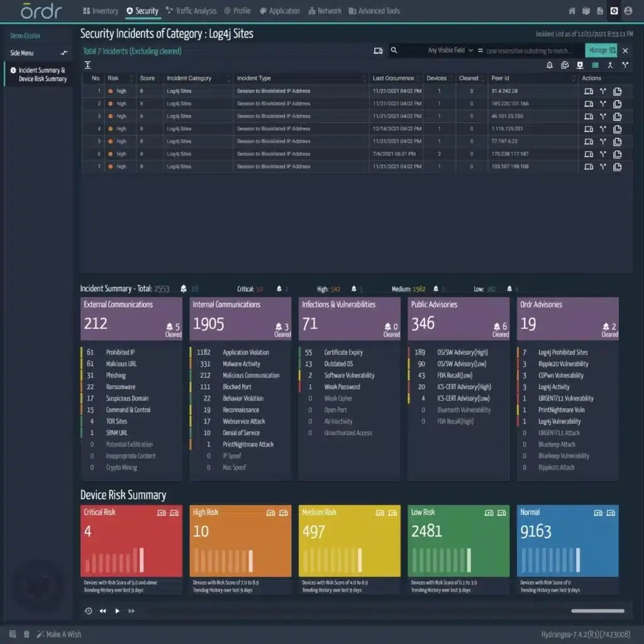Click second device icon on High Risk card
Screen dimensions: 644x644
click(x=284, y=513)
